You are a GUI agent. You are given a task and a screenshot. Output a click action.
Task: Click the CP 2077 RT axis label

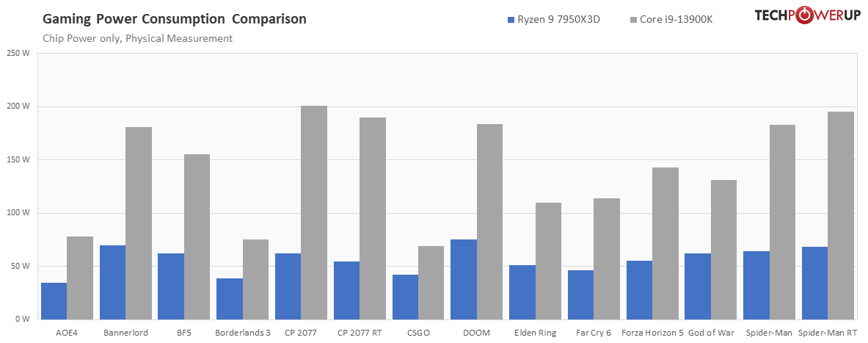(360, 333)
